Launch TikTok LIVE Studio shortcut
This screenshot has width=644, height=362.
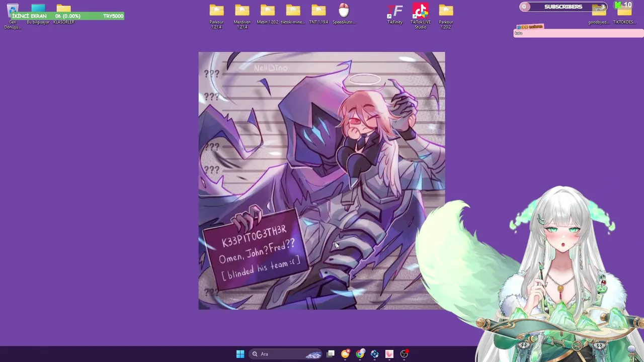click(421, 16)
